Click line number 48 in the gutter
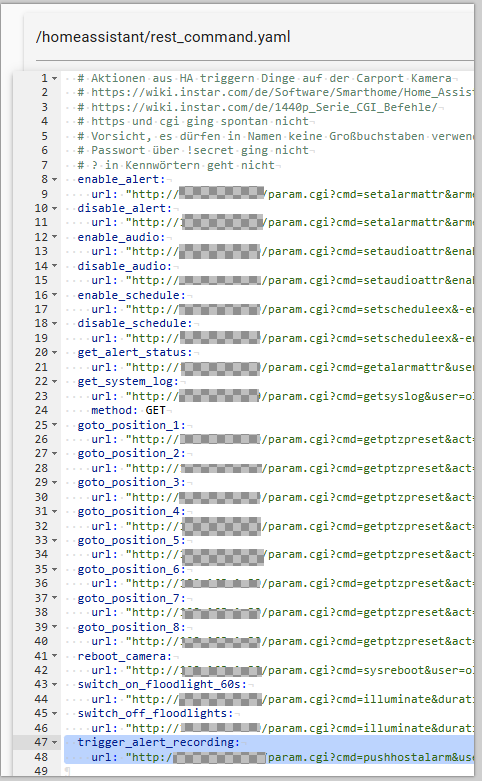Image resolution: width=482 pixels, height=781 pixels. [41, 757]
